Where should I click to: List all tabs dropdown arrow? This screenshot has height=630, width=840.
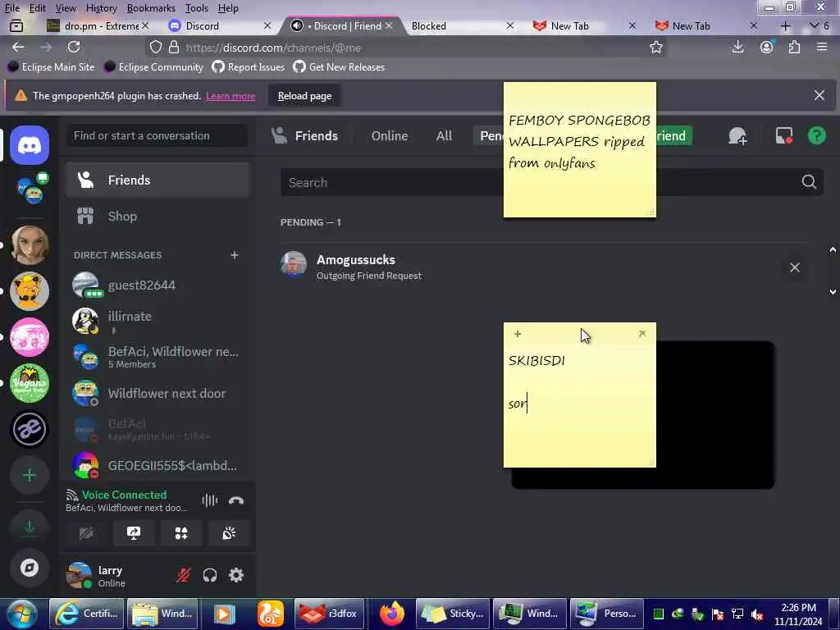click(x=819, y=25)
